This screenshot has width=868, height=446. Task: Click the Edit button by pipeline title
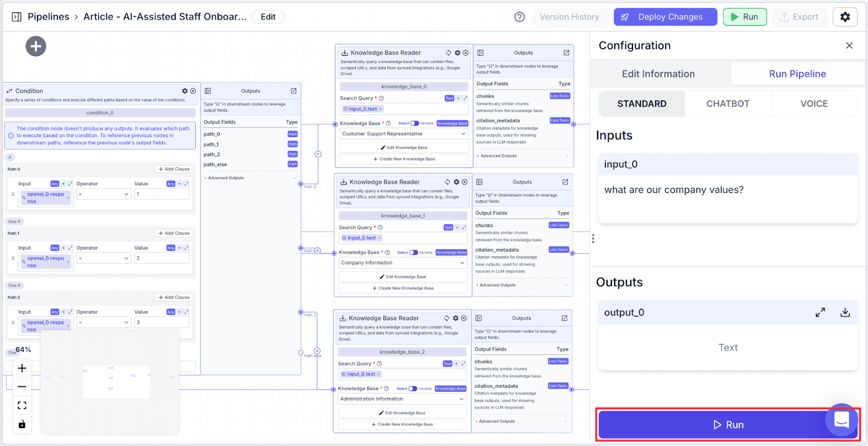268,17
